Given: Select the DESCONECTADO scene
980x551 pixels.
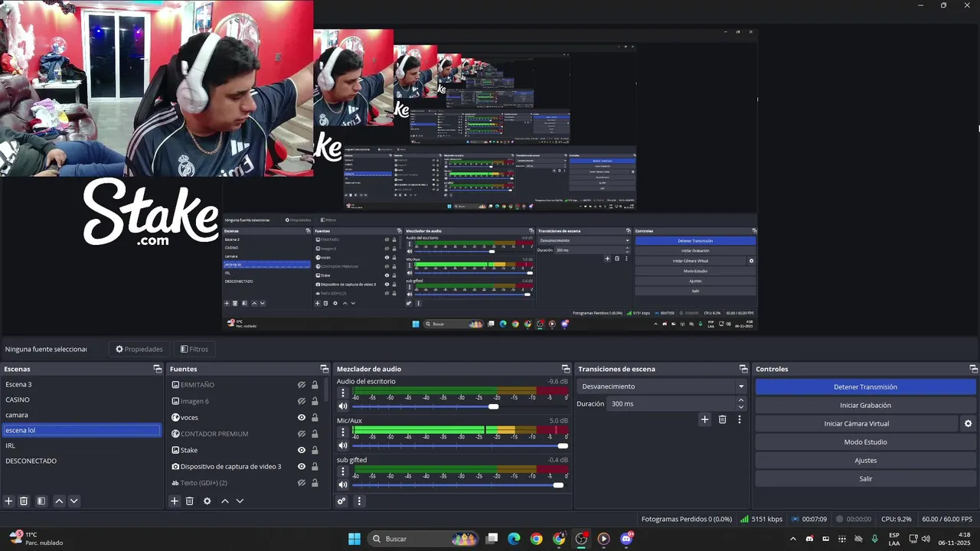Looking at the screenshot, I should tap(81, 461).
